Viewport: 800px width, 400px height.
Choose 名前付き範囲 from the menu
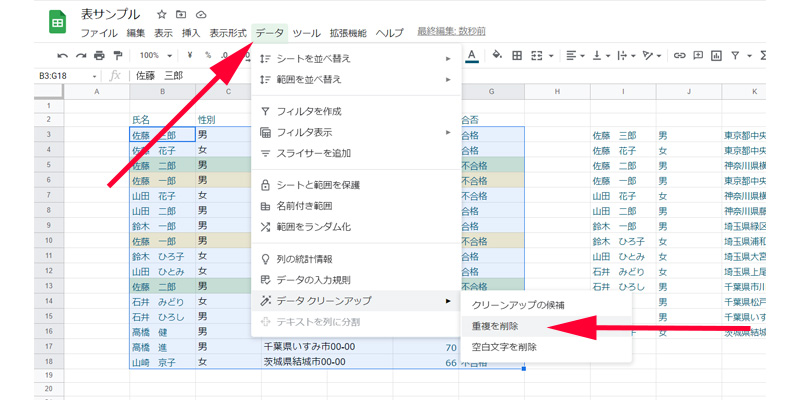(356, 206)
